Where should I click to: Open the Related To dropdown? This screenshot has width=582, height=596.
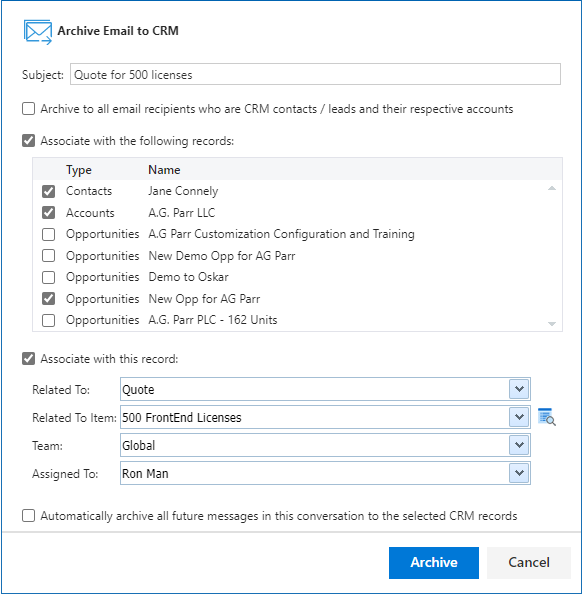point(519,389)
